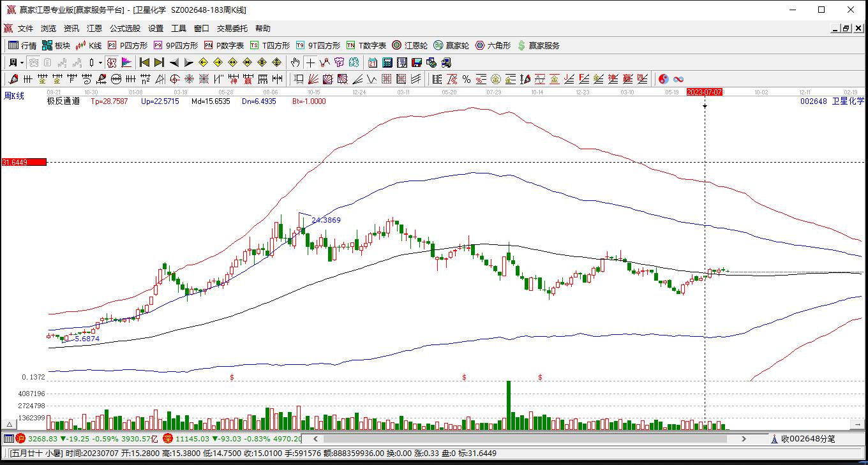Open the 江恩轮 Gann wheel
The image size is (868, 465).
coord(410,45)
